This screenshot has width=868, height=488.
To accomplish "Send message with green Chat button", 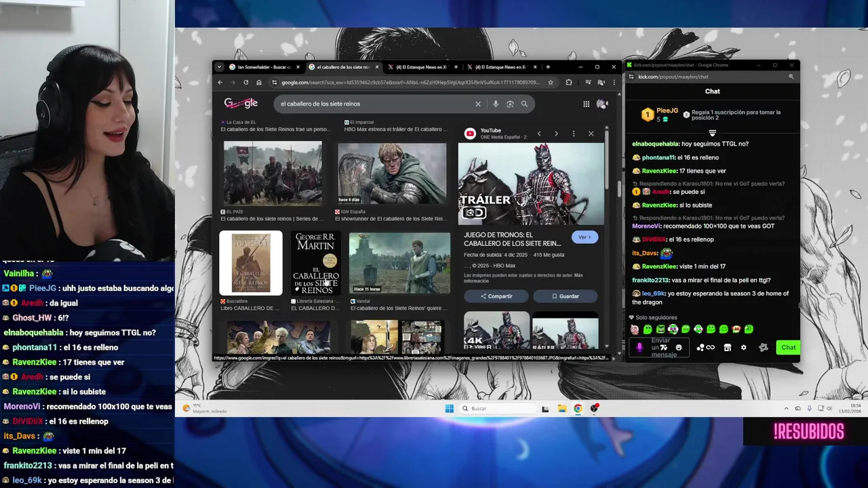I will [788, 348].
